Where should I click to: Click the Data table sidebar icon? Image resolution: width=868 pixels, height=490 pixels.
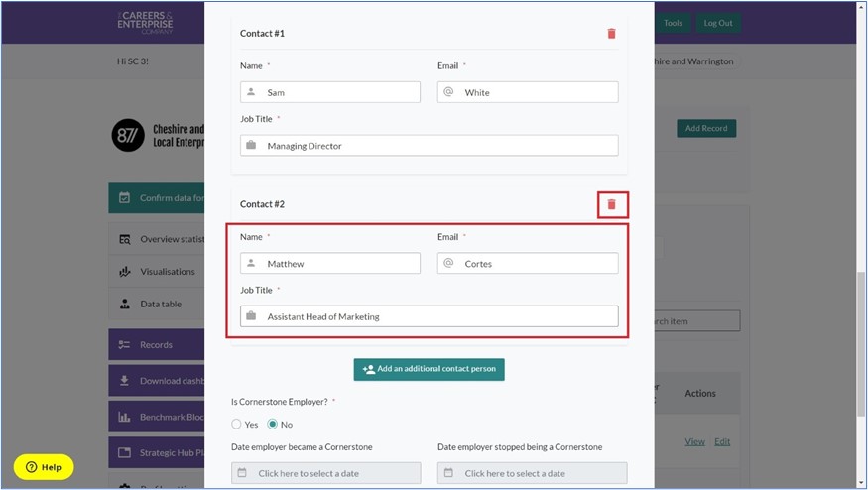pyautogui.click(x=125, y=305)
